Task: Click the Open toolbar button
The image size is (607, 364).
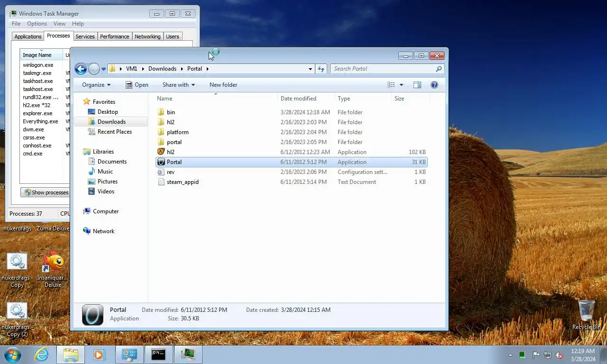Action: (137, 85)
